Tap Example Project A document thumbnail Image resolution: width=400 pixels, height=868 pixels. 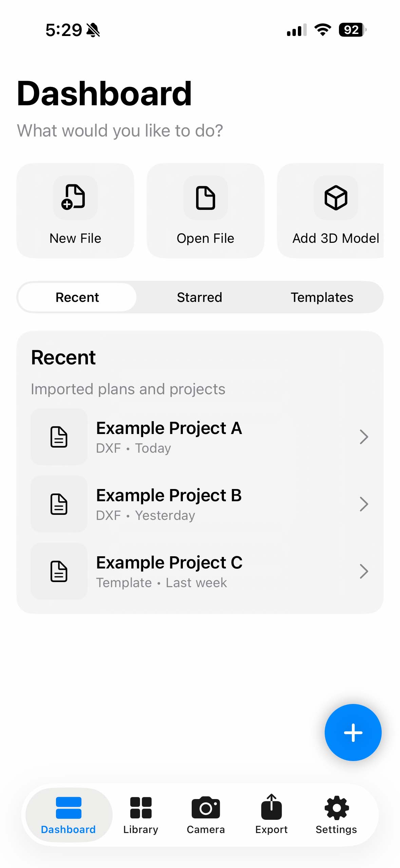click(x=59, y=437)
